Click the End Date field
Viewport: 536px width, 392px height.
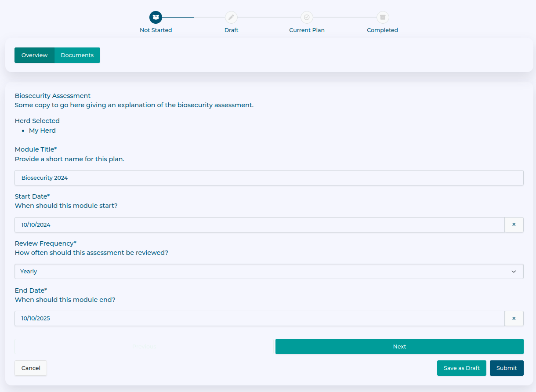click(259, 319)
